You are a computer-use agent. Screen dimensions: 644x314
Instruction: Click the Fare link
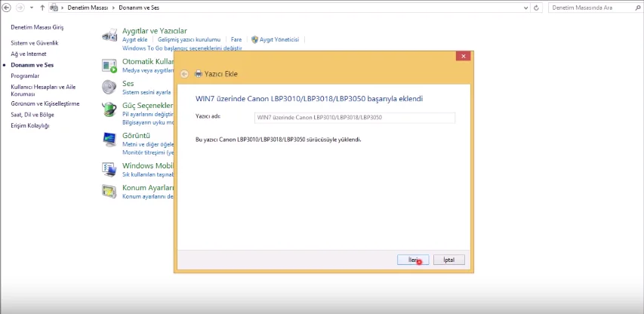coord(236,40)
